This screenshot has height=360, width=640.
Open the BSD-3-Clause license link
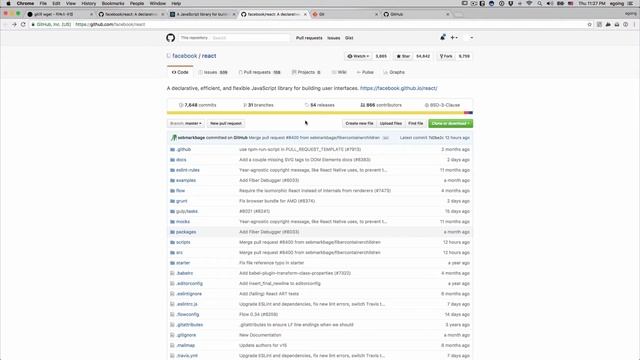[442, 105]
